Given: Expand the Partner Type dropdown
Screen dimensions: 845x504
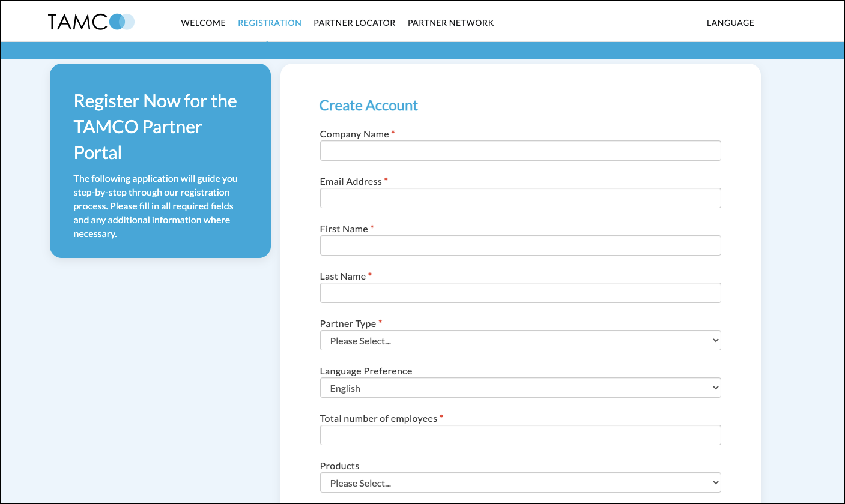Looking at the screenshot, I should coord(520,340).
